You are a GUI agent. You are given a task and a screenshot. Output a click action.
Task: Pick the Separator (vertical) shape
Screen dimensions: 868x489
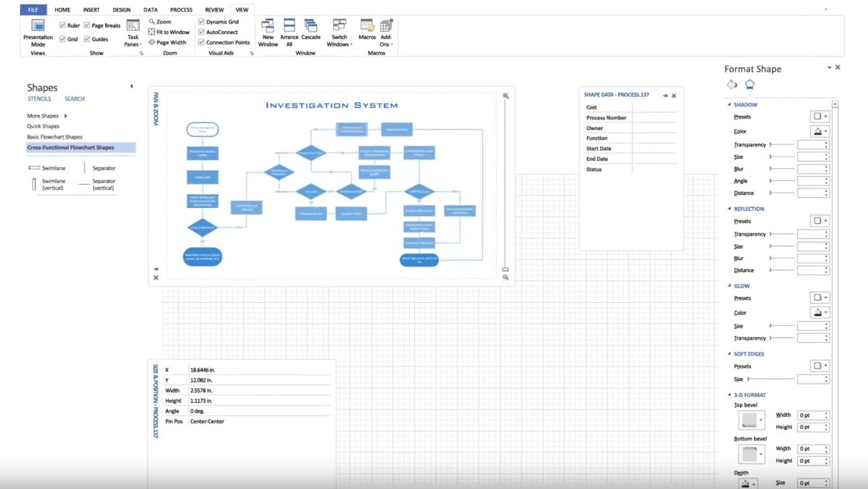(98, 185)
